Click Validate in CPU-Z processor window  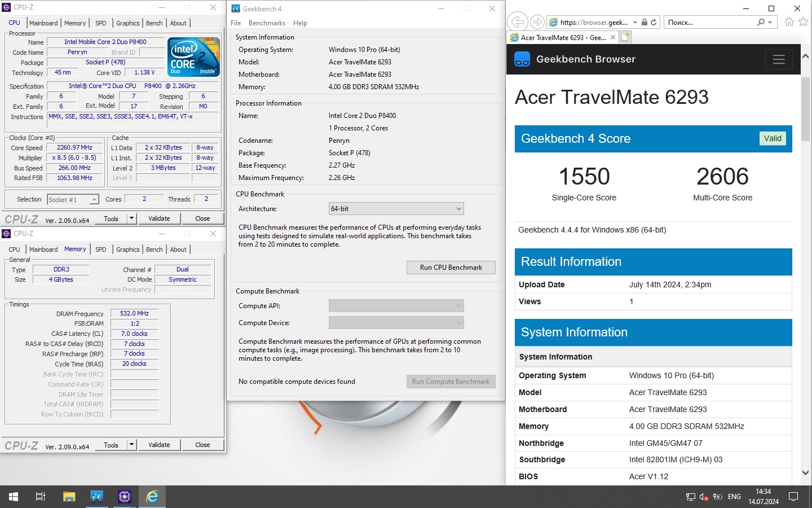159,218
